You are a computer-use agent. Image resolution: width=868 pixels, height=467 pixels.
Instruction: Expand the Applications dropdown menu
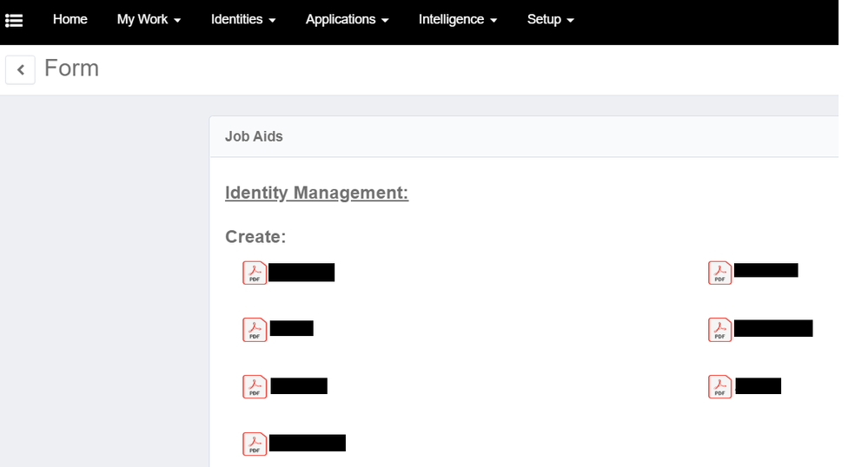click(347, 19)
